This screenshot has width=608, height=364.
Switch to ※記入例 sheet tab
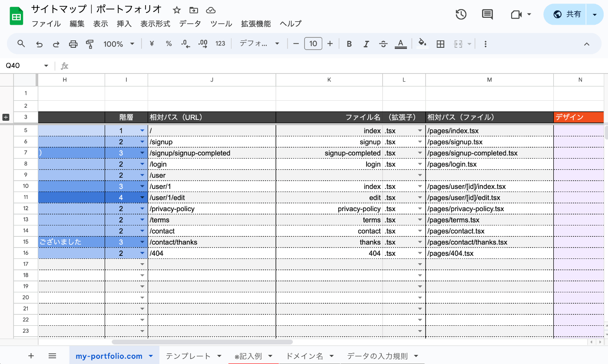(248, 356)
